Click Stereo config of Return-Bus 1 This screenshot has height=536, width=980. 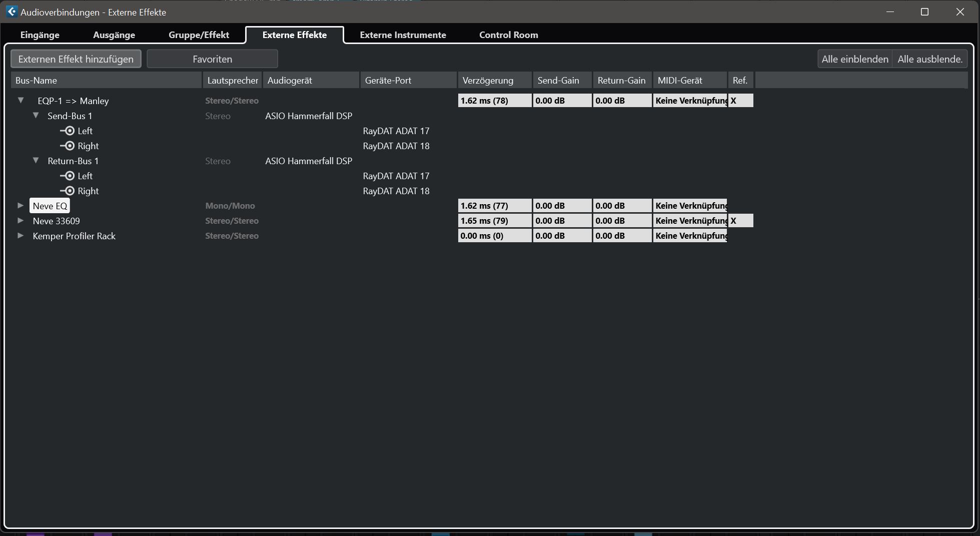pos(218,161)
